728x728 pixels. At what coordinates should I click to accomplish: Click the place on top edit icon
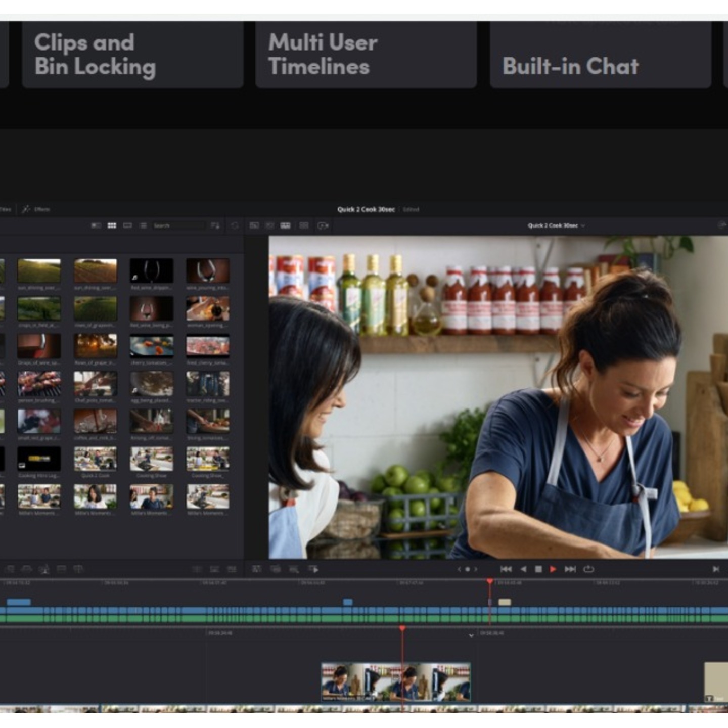coord(78,569)
